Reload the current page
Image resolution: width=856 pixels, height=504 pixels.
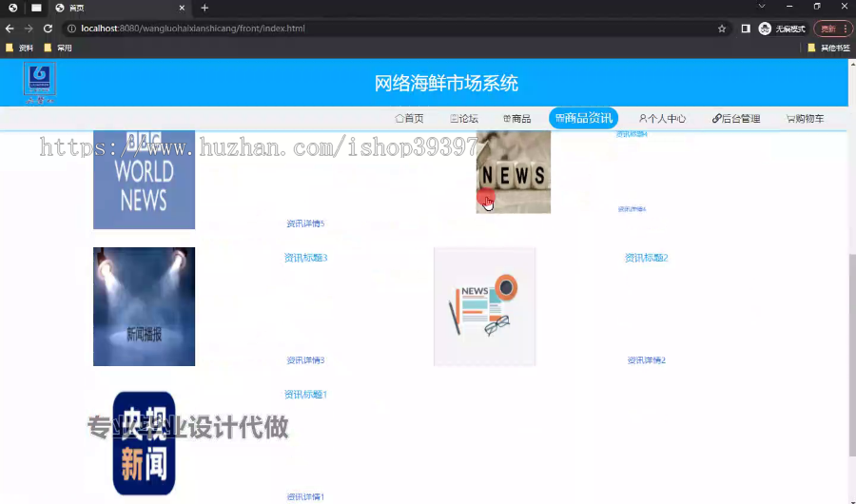click(x=49, y=29)
